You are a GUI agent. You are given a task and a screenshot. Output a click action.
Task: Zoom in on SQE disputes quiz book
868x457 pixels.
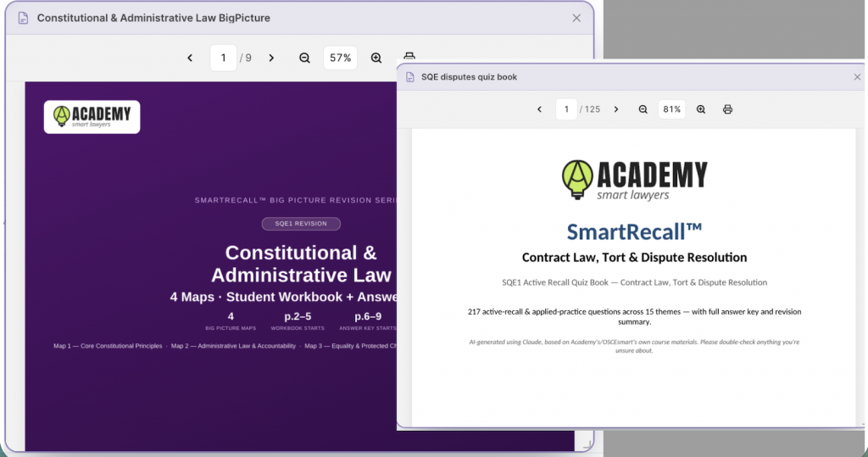point(701,109)
